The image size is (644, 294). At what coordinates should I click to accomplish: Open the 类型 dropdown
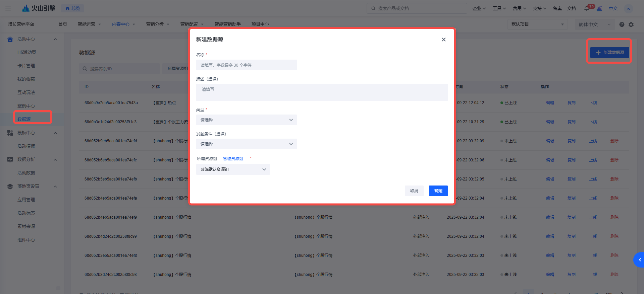246,120
